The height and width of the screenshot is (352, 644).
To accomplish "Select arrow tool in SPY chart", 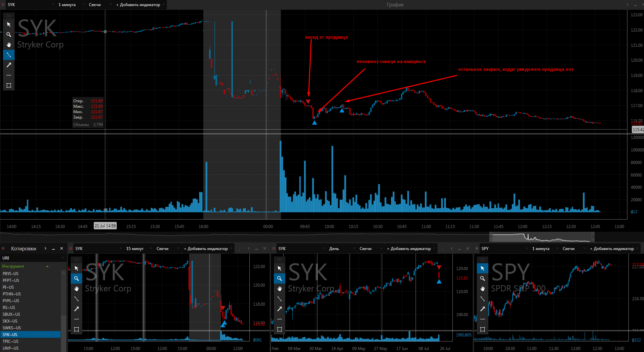I will (483, 309).
